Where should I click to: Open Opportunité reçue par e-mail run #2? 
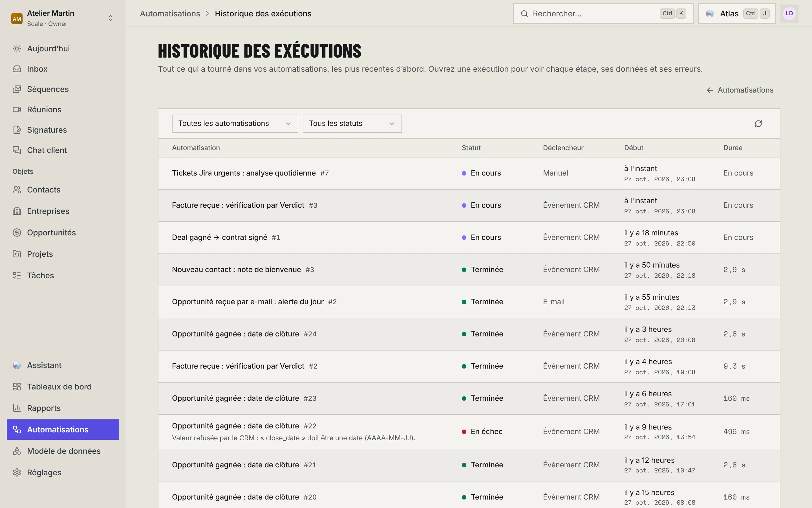[x=469, y=302]
